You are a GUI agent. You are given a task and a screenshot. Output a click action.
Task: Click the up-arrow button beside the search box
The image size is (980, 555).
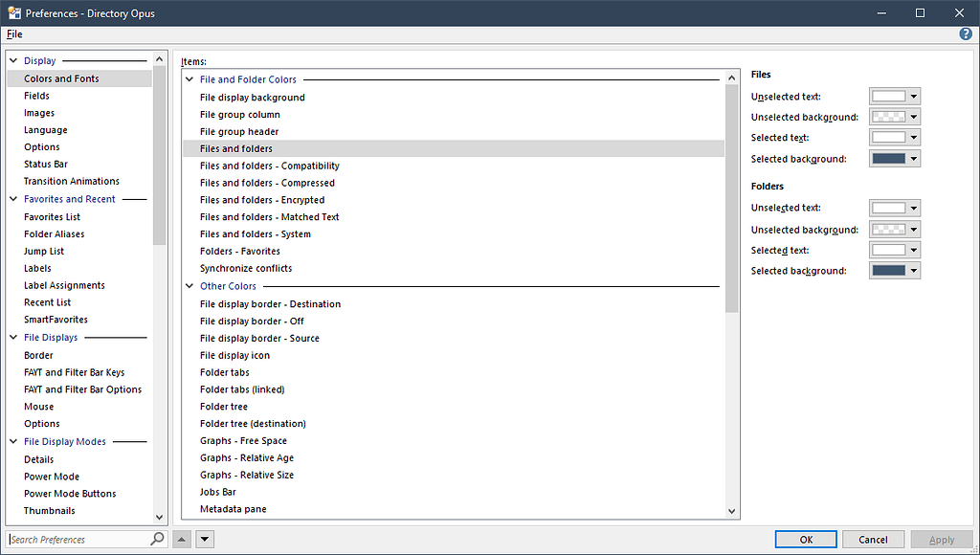(x=181, y=539)
